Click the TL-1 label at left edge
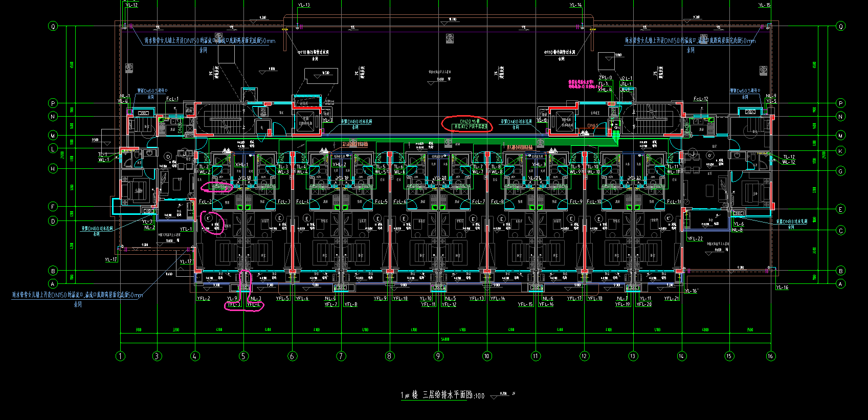Screen dimensions: 868x420 103,154
